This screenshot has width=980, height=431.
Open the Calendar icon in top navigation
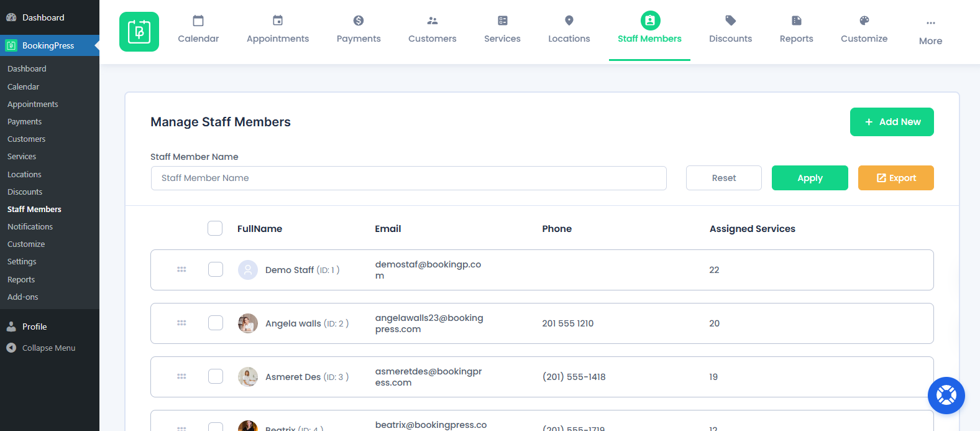pyautogui.click(x=198, y=21)
